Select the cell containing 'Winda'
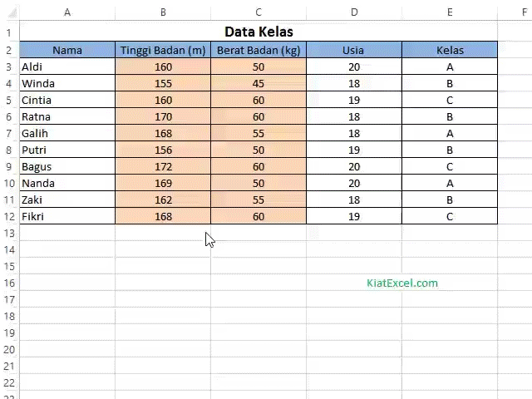The height and width of the screenshot is (399, 532). tap(67, 83)
